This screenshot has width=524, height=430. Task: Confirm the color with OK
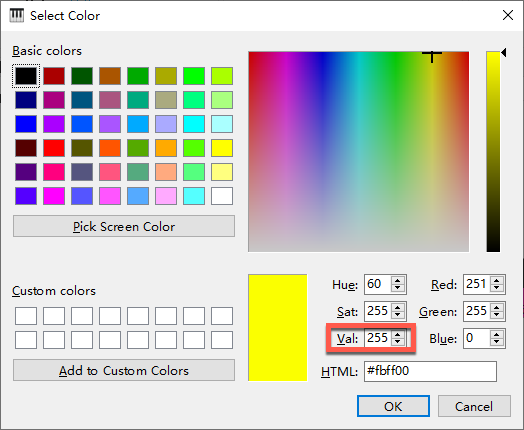[x=393, y=406]
